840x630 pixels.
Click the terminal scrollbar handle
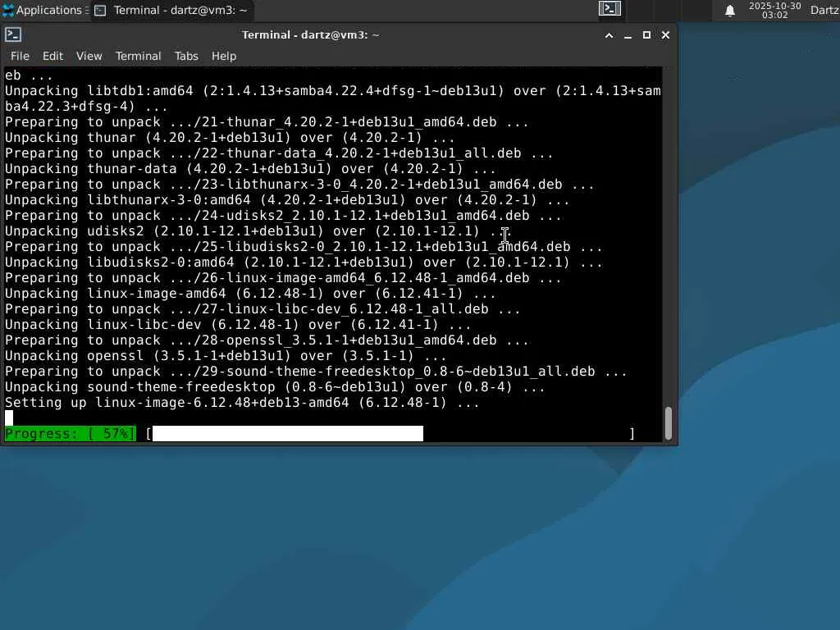coord(668,423)
